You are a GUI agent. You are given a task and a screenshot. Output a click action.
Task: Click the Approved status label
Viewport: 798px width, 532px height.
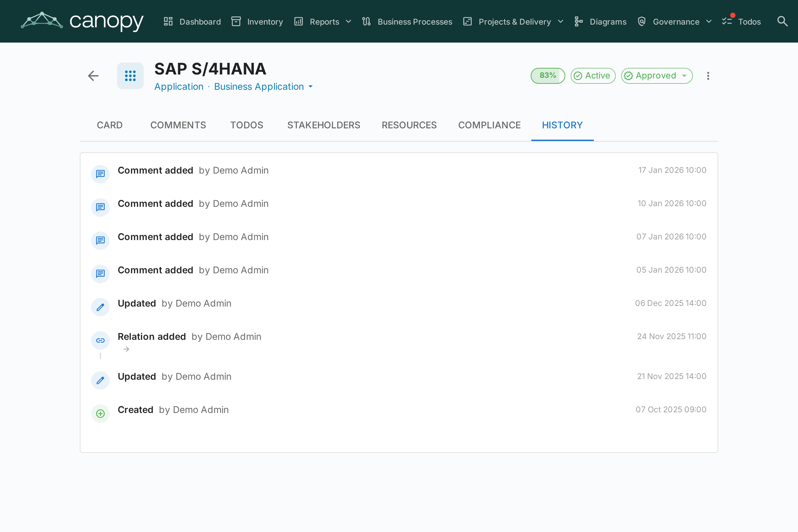coord(656,75)
